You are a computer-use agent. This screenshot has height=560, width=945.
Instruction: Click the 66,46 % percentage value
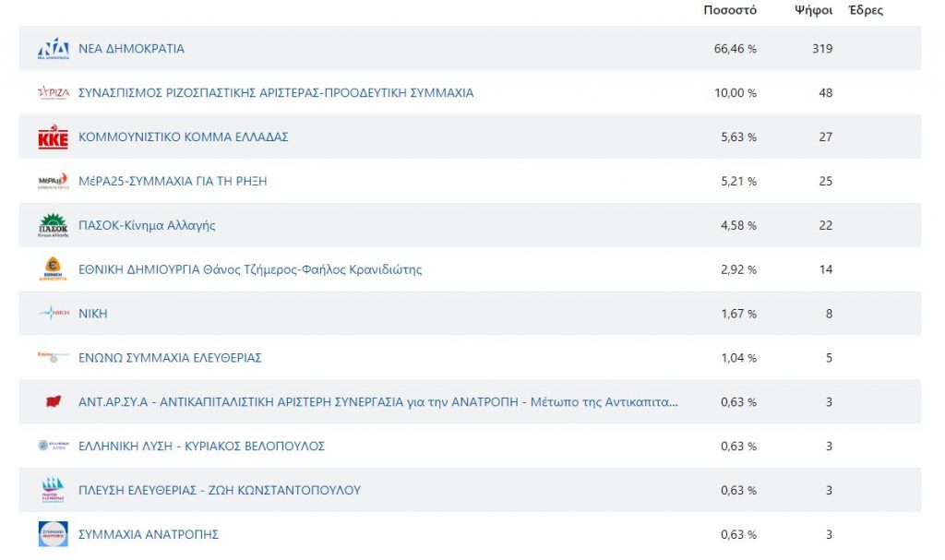pos(736,49)
